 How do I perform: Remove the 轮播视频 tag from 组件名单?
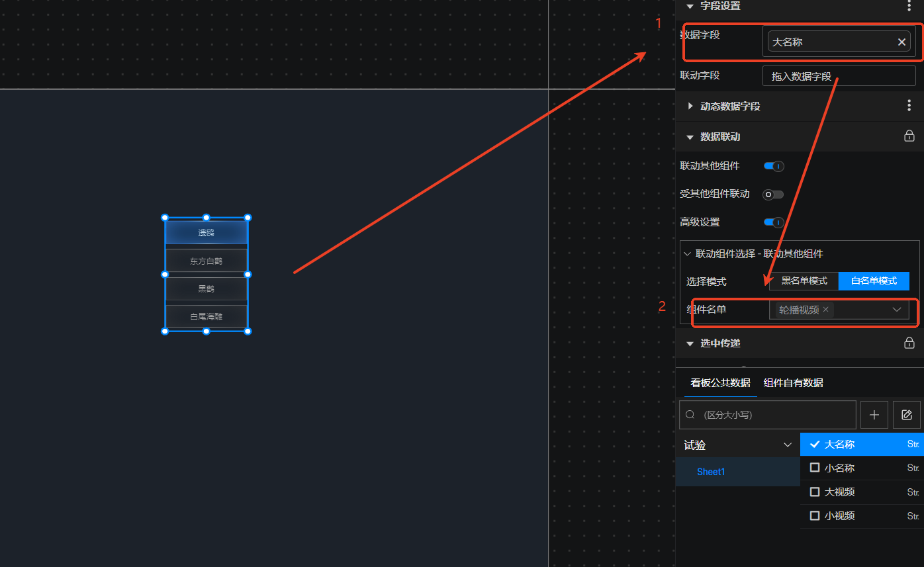pyautogui.click(x=825, y=310)
